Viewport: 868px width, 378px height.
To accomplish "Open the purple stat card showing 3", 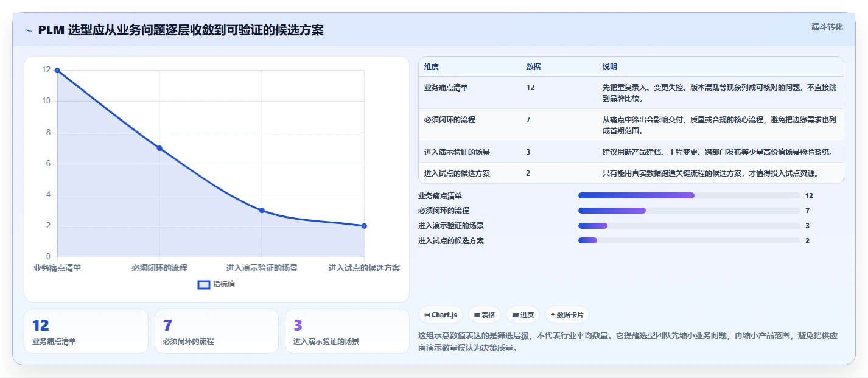I will tap(347, 331).
